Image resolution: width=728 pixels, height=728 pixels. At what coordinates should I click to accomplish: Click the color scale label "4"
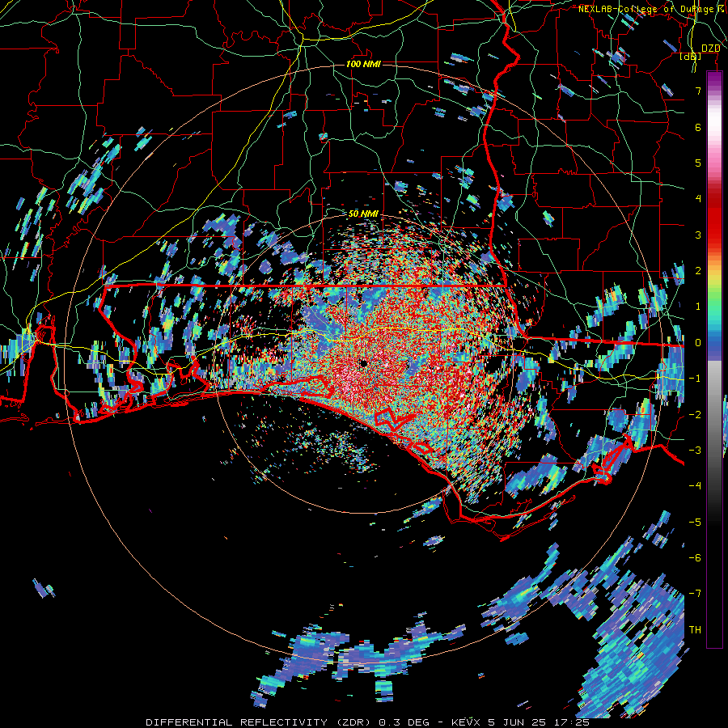click(698, 199)
